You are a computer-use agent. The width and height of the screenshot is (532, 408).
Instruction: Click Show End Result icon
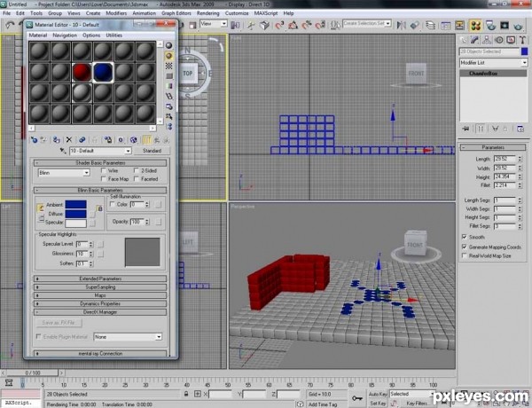(147, 140)
